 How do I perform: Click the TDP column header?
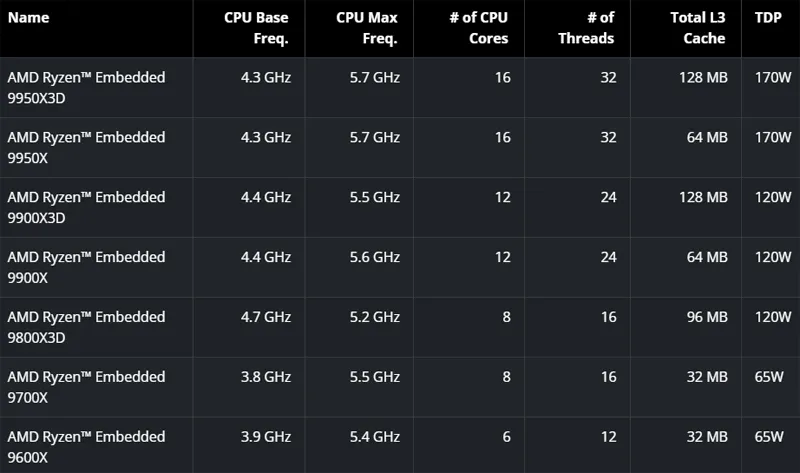click(x=767, y=17)
